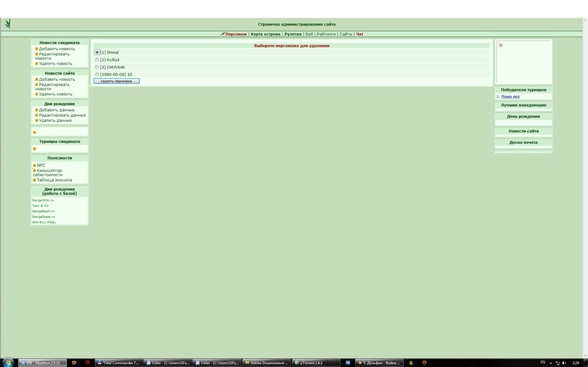Click the Лучшие нападающие heading
The width and height of the screenshot is (588, 367).
[x=524, y=105]
